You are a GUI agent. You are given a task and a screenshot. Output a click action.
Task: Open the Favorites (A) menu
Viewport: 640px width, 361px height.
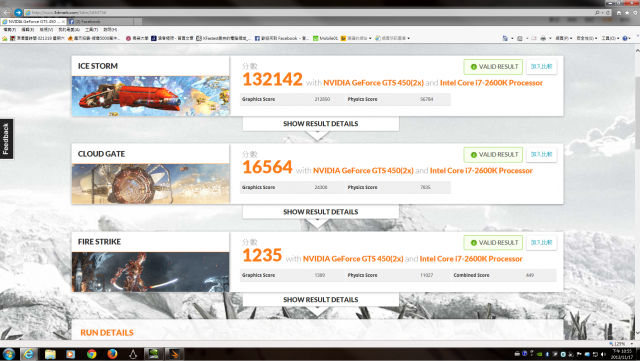point(69,30)
